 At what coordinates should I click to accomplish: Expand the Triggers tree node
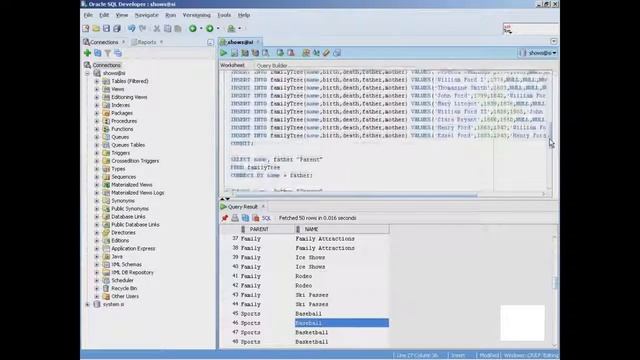pos(97,153)
